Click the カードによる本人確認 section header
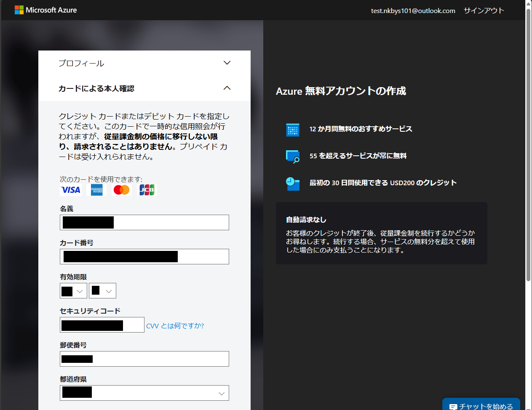This screenshot has width=532, height=410. (x=144, y=88)
